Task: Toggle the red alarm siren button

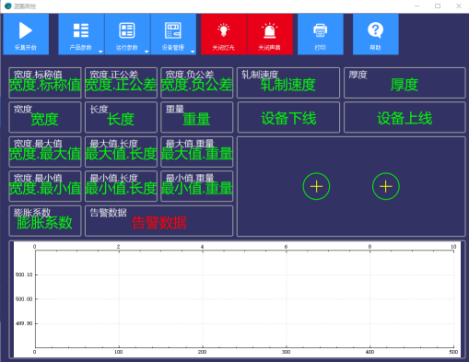Action: pyautogui.click(x=270, y=34)
